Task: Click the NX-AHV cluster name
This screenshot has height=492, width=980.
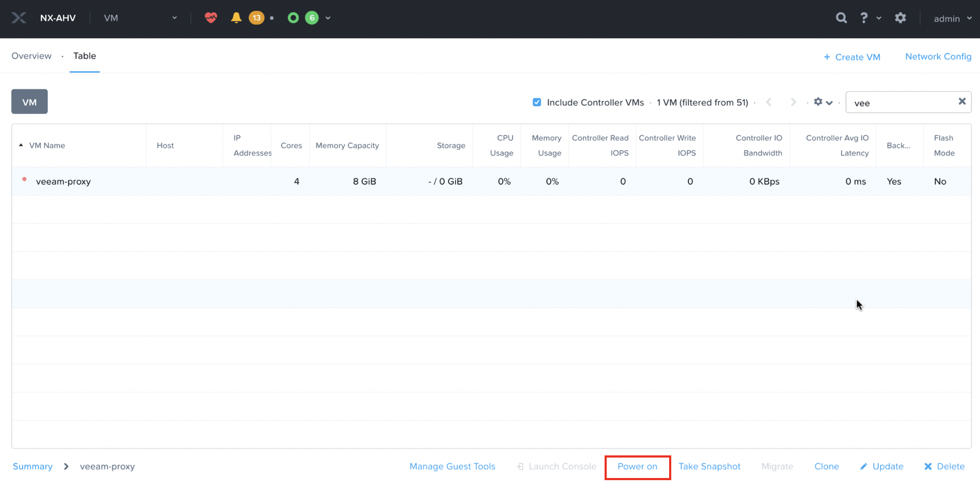Action: [x=58, y=18]
